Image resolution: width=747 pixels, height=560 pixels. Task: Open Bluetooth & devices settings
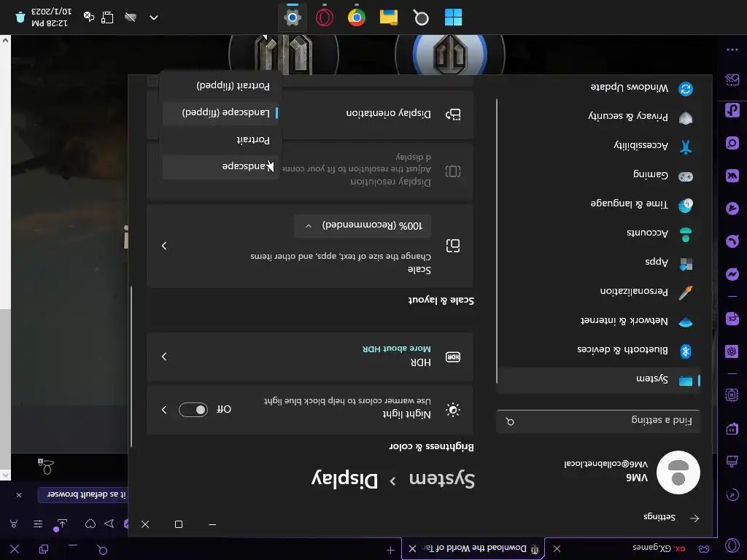point(598,351)
